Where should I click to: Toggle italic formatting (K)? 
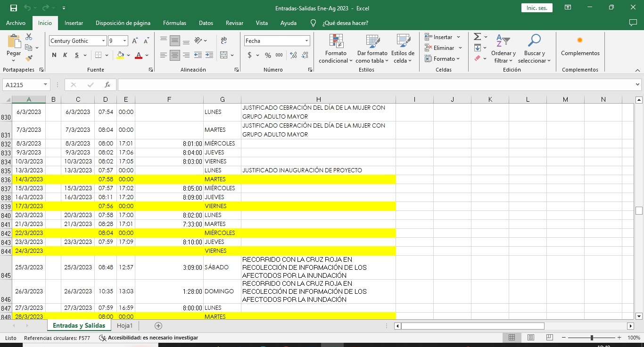66,55
